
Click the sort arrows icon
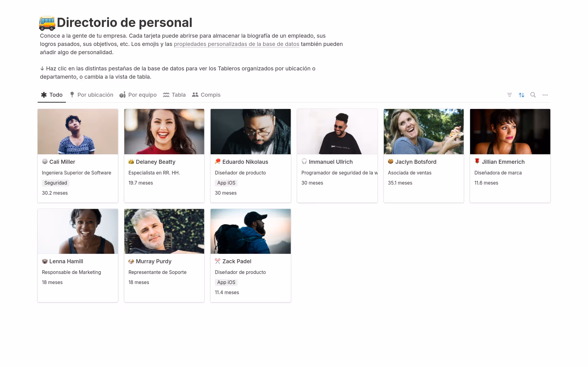tap(521, 95)
